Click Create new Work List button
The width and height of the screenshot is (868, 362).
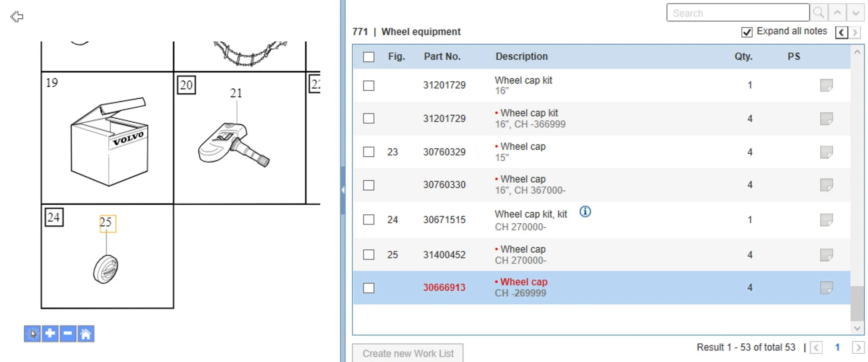tap(408, 353)
